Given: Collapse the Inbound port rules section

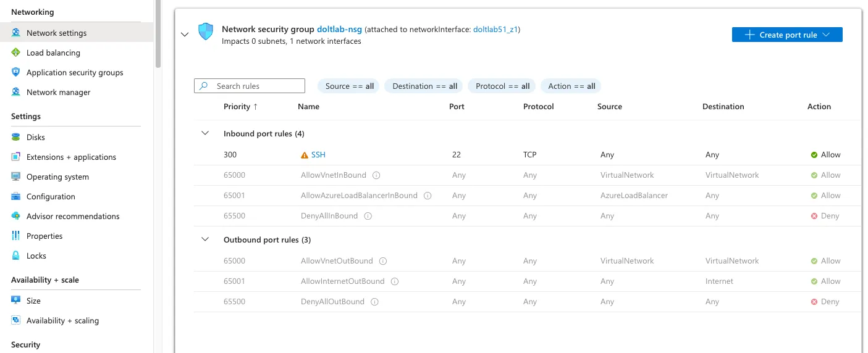Looking at the screenshot, I should tap(205, 134).
